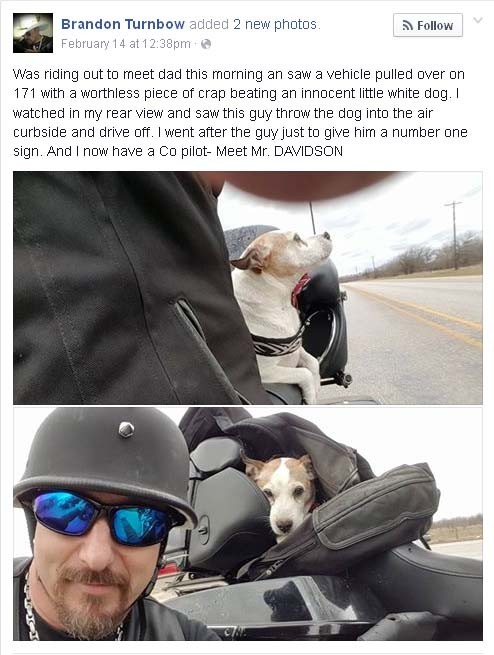This screenshot has height=655, width=494.
Task: Expand the post options chevron
Action: click(478, 20)
